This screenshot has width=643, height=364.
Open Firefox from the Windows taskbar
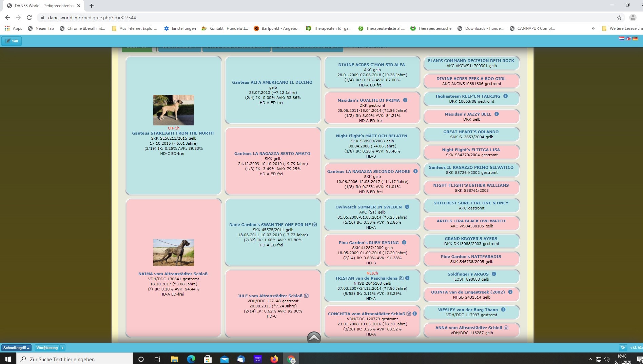click(274, 359)
